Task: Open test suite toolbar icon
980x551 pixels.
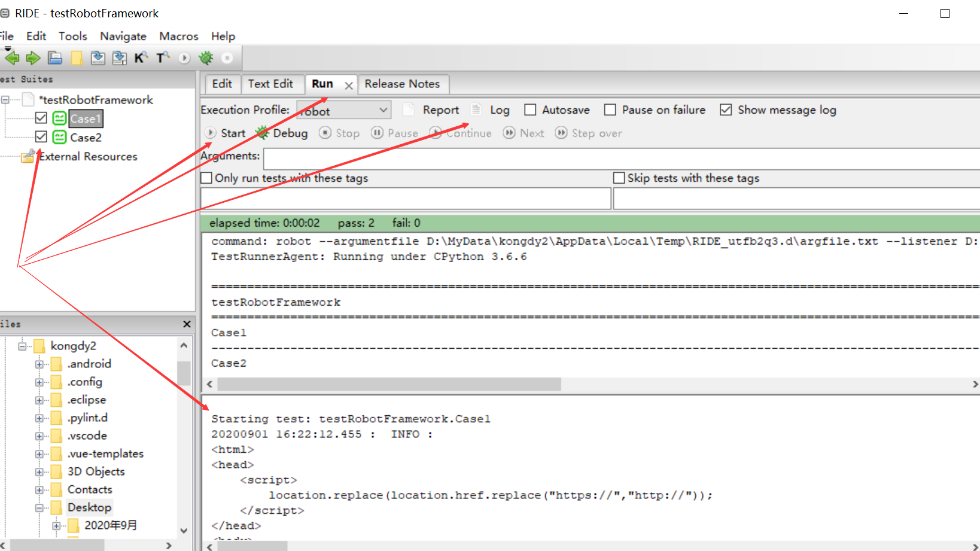Action: tap(55, 58)
